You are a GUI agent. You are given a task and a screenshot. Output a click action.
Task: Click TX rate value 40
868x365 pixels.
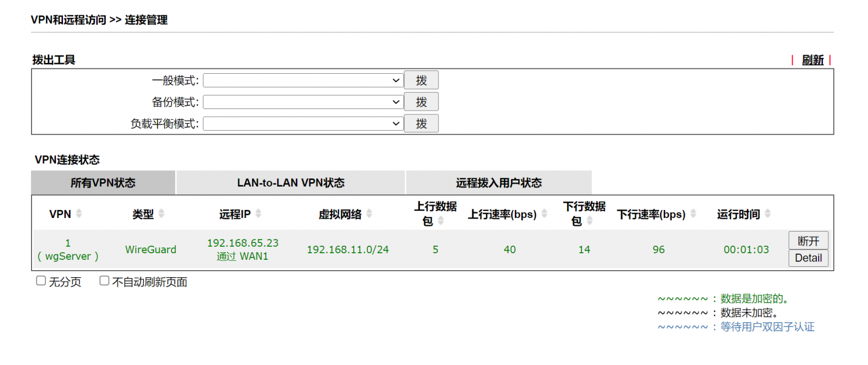click(x=510, y=249)
